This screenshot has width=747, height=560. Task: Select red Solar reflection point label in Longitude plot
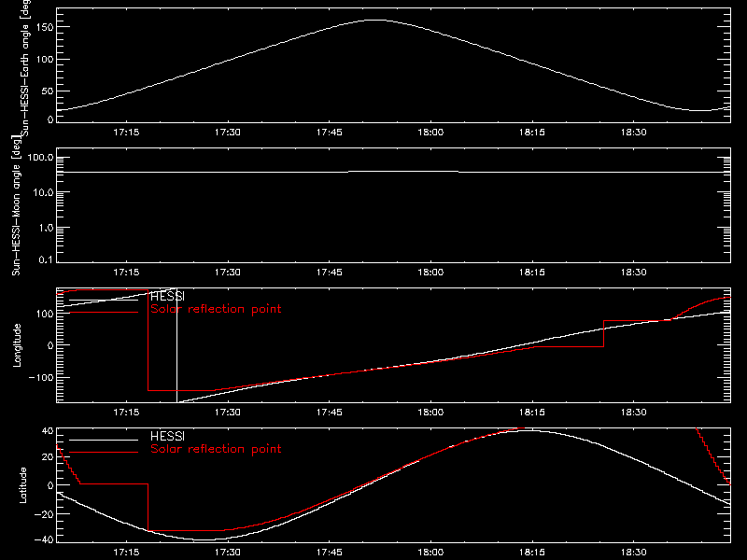click(x=216, y=309)
